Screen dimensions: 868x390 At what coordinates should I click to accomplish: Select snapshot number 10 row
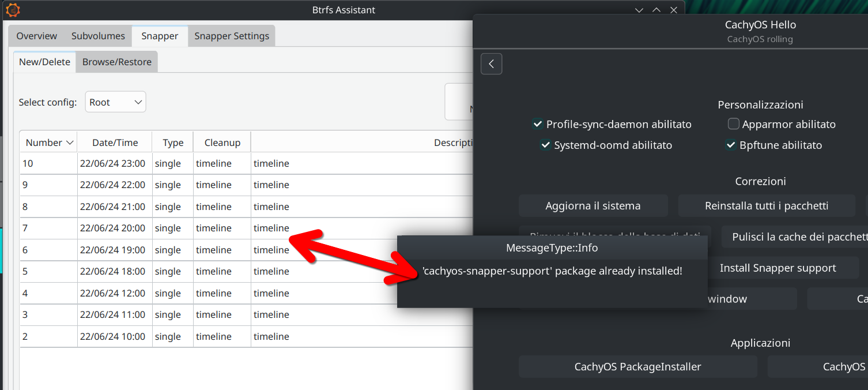[247, 163]
